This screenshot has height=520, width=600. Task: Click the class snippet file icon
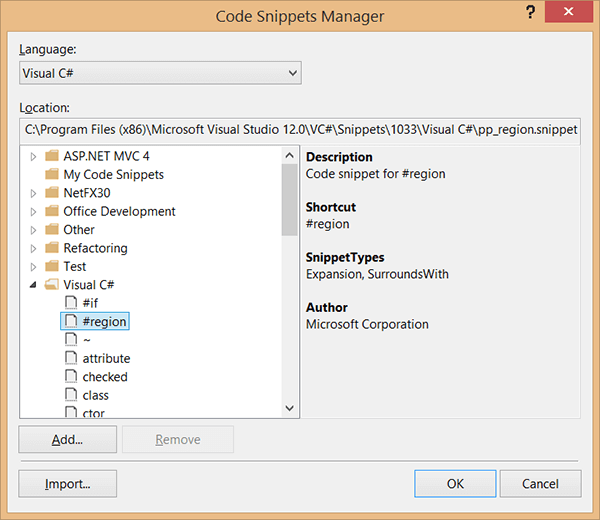tap(71, 394)
